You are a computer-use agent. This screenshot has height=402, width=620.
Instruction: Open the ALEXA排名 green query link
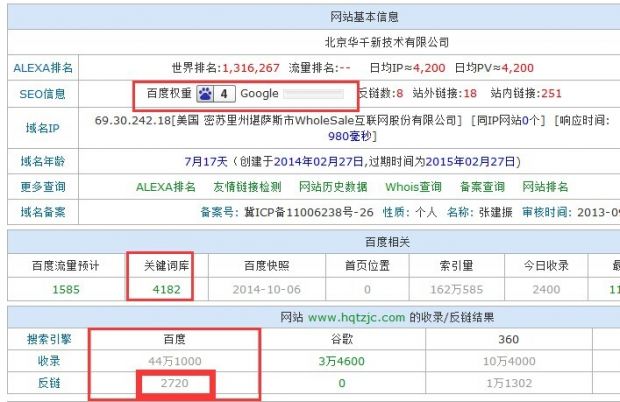(166, 187)
